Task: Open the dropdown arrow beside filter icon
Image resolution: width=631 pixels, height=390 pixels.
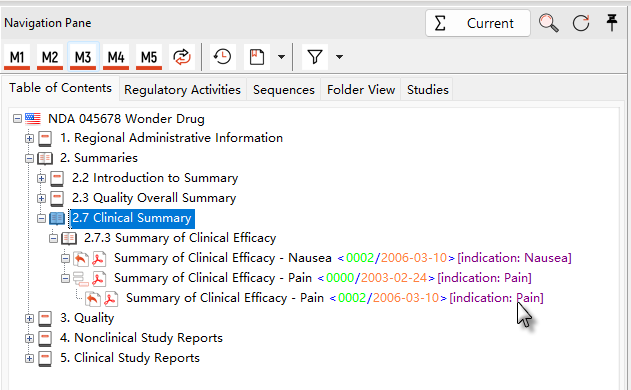Action: point(340,57)
